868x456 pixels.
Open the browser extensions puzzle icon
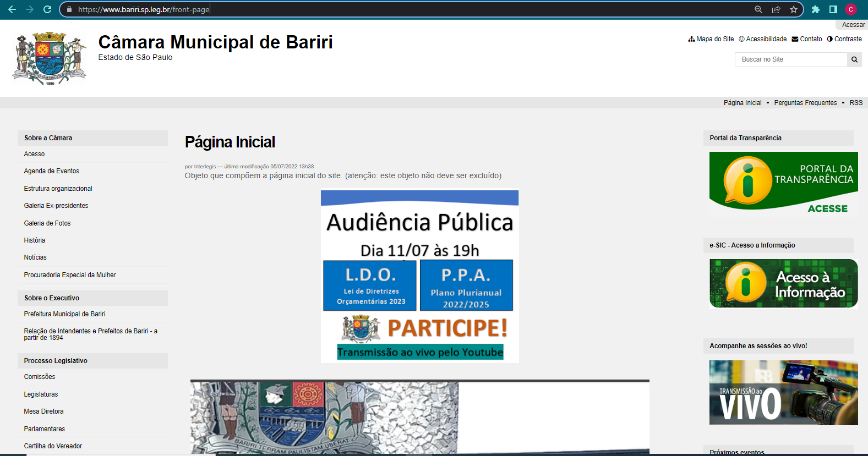816,9
